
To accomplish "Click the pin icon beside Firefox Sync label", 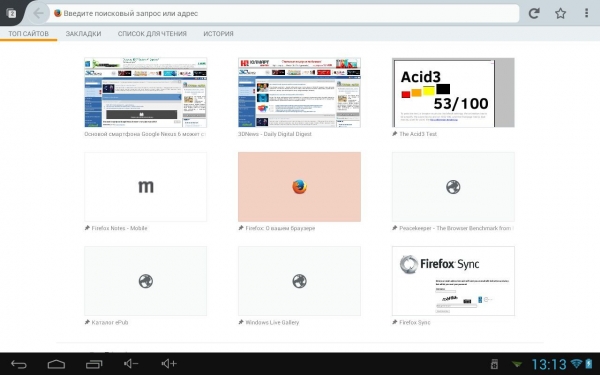I will [395, 322].
